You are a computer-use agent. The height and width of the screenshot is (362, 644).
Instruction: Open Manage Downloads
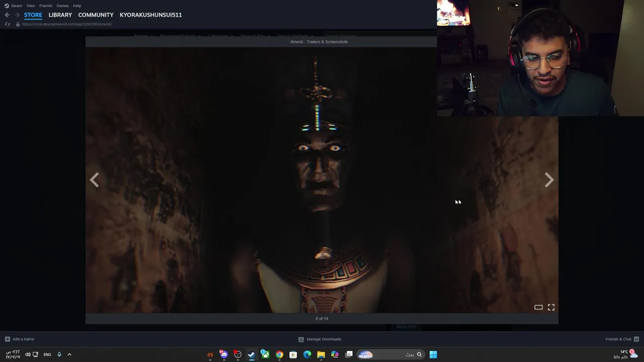pos(319,339)
